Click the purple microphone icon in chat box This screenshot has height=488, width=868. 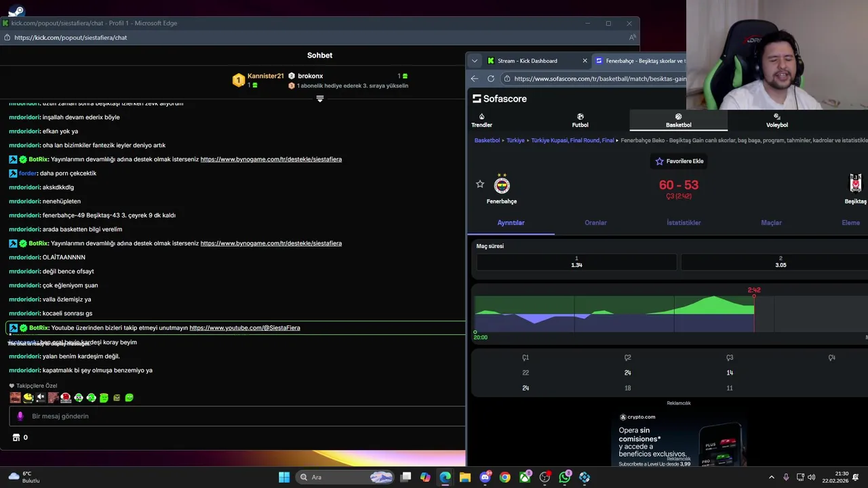20,416
